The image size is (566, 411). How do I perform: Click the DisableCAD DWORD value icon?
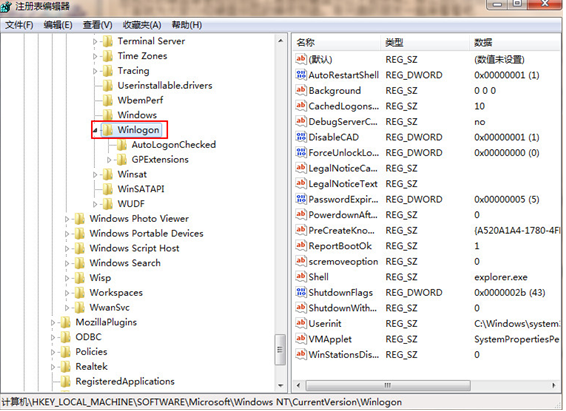pyautogui.click(x=301, y=137)
